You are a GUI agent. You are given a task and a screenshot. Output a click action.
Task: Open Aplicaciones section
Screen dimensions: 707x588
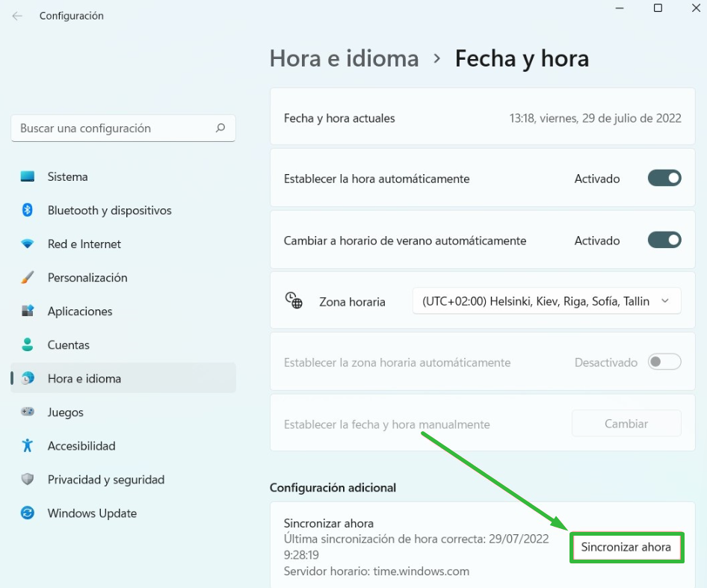coord(123,311)
